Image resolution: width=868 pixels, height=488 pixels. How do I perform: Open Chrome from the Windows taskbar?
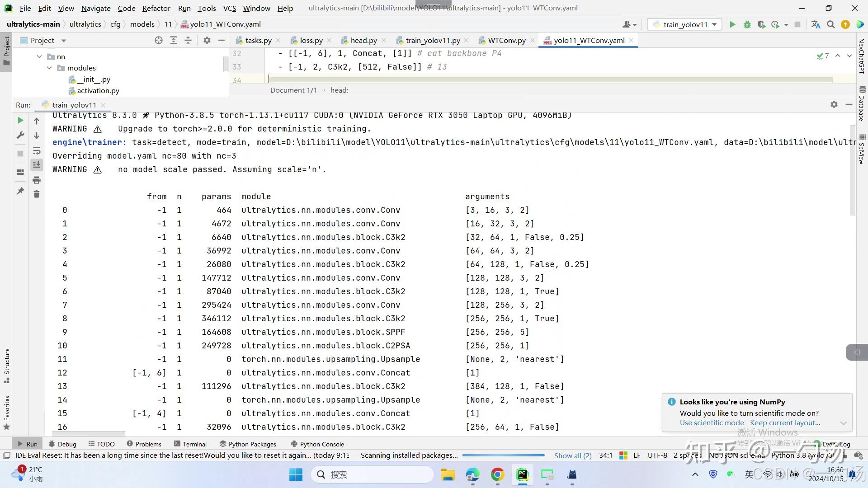click(497, 474)
